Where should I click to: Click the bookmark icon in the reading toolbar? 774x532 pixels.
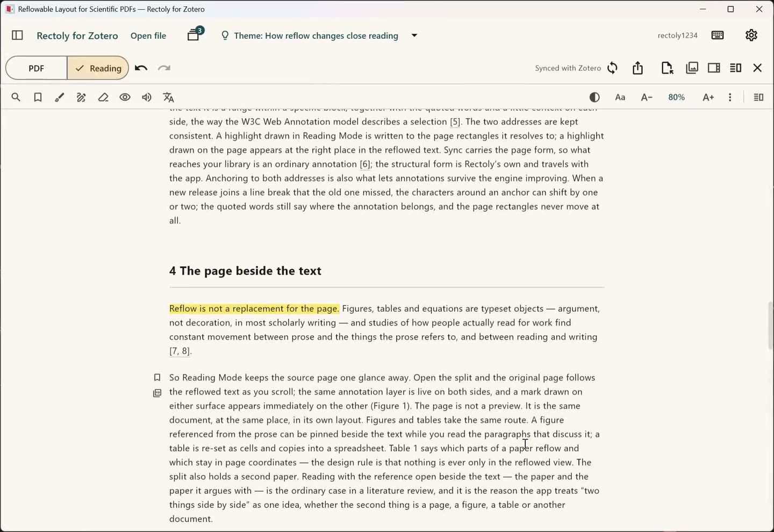coord(38,97)
